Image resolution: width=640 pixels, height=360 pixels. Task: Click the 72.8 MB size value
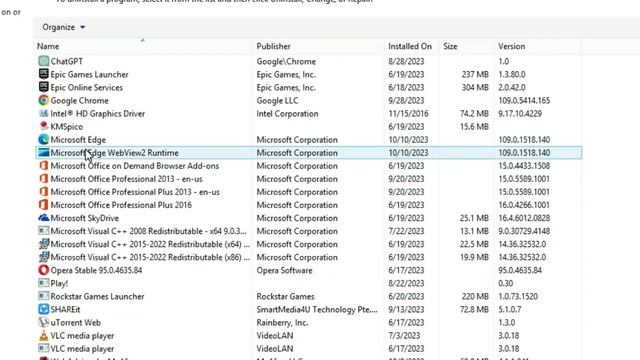pyautogui.click(x=474, y=309)
